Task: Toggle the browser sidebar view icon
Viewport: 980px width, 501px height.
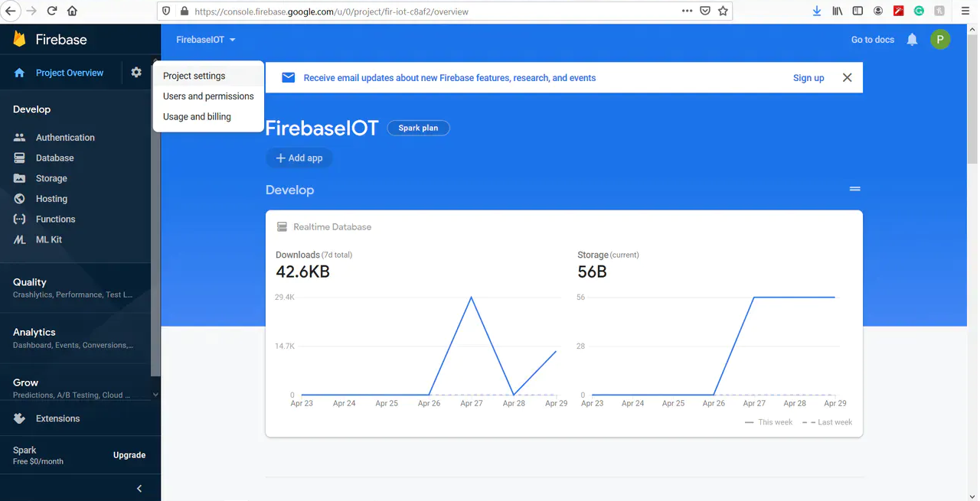Action: point(857,11)
